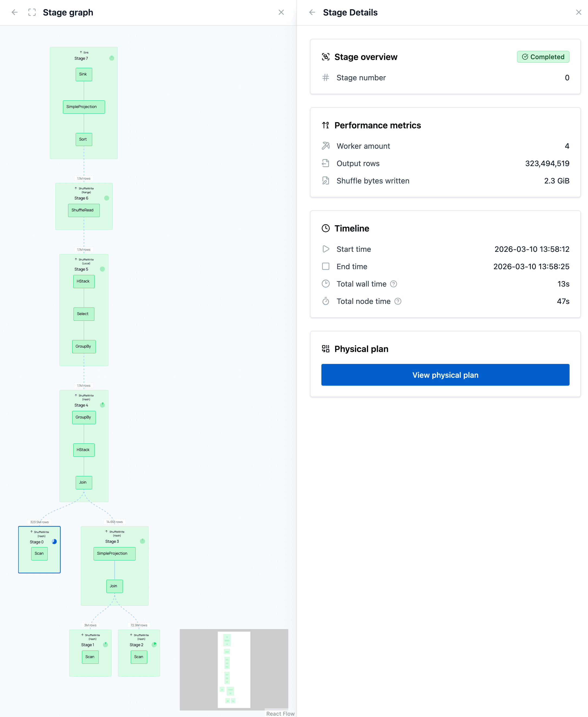Click the progress pie indicator on Stage 0

click(54, 541)
